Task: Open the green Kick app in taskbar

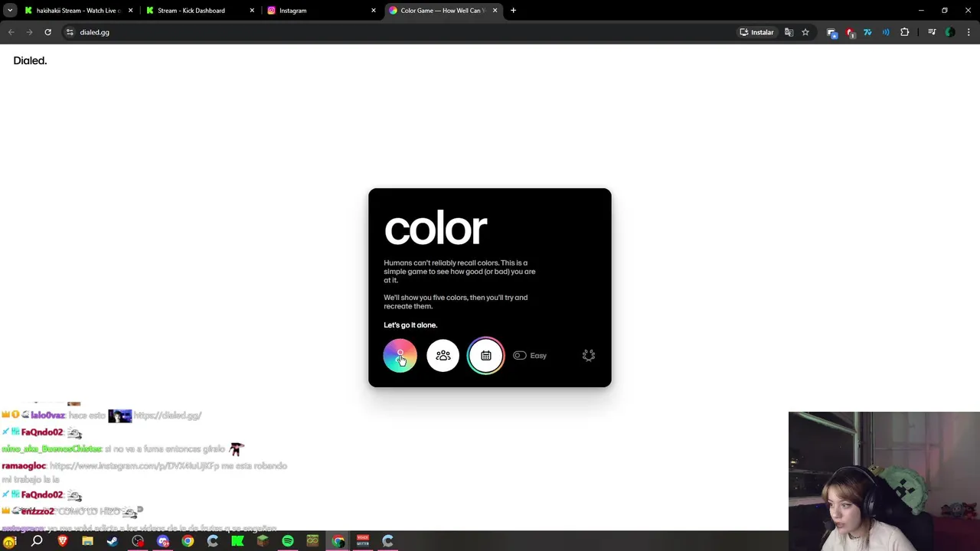Action: (x=237, y=542)
